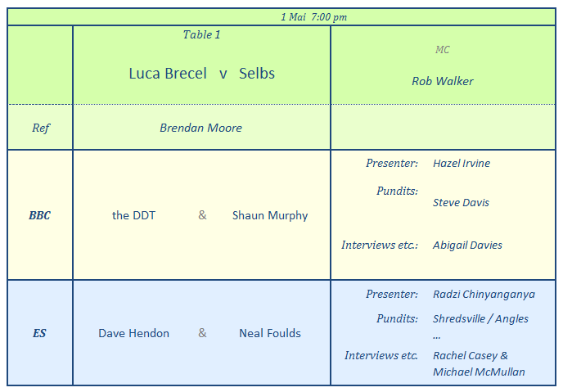
Task: Click the 'ES' row header
Action: [39, 333]
